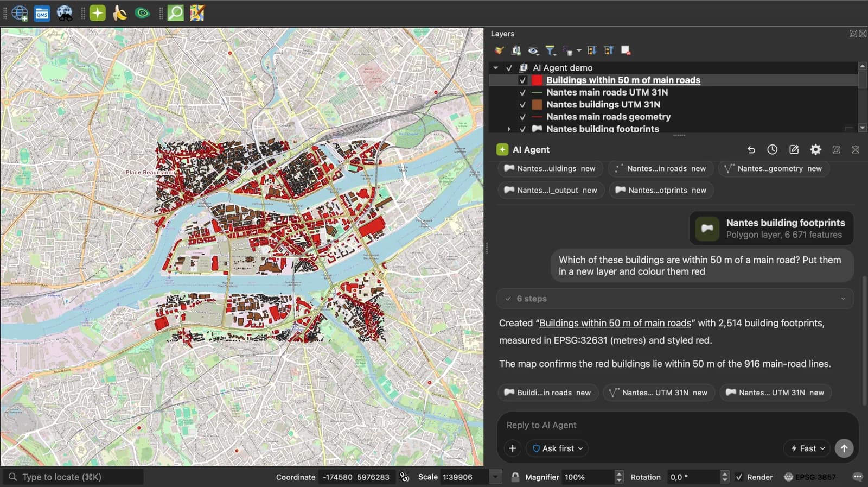This screenshot has width=868, height=487.
Task: Open the green magnifier search plugin
Action: [175, 13]
